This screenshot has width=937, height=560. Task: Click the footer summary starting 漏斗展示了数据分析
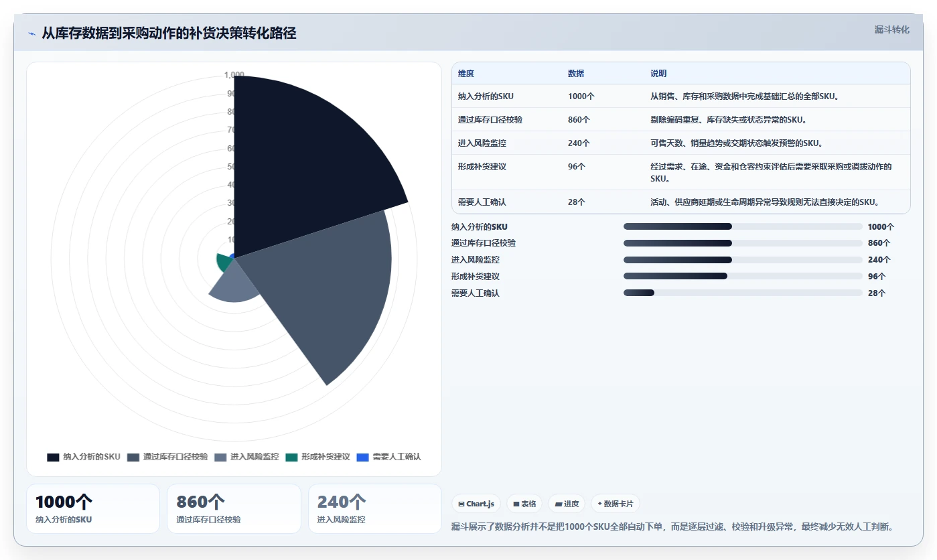tap(672, 527)
